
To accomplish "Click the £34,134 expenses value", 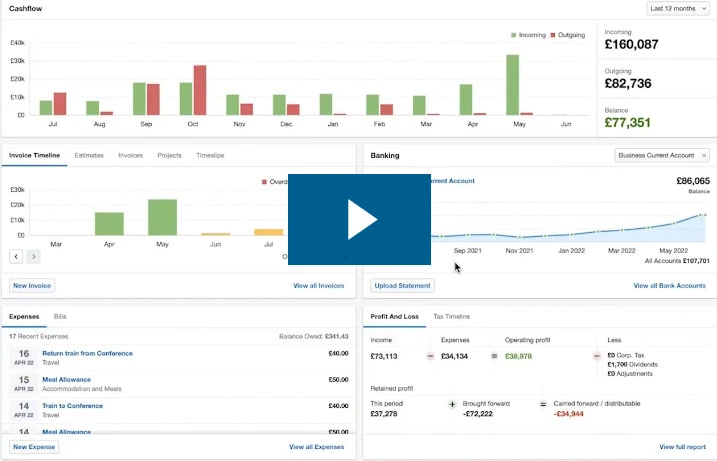I will pyautogui.click(x=454, y=356).
